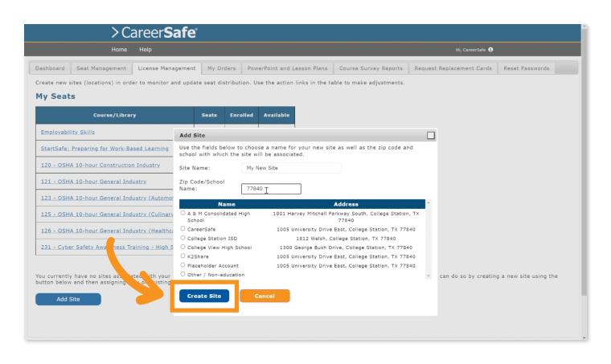Click the Address header in school list

(x=346, y=204)
